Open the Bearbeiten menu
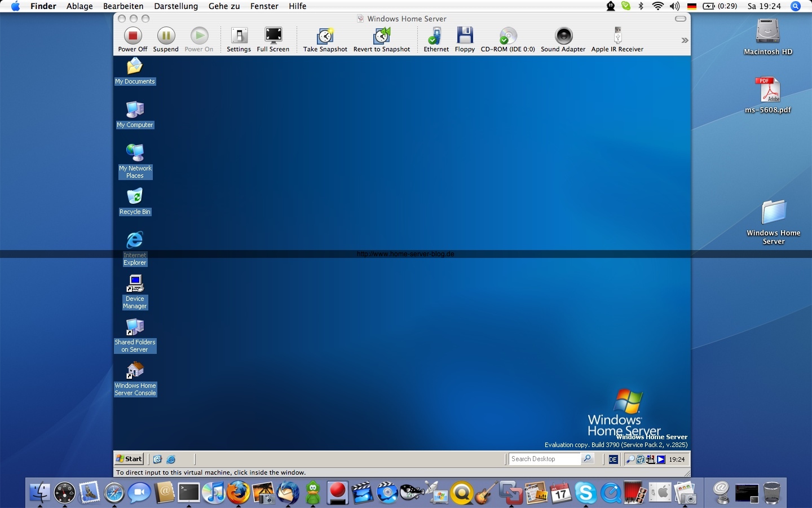812x508 pixels. [x=123, y=6]
